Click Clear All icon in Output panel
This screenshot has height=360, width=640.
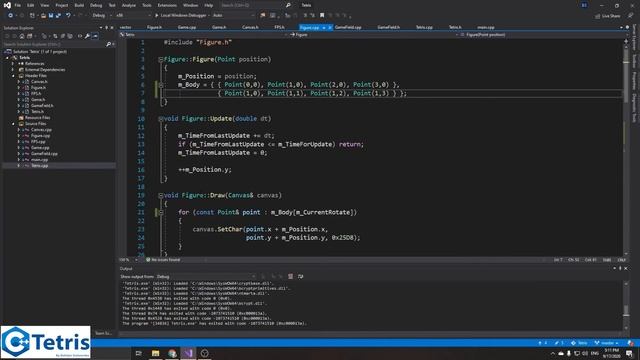pyautogui.click(x=291, y=276)
